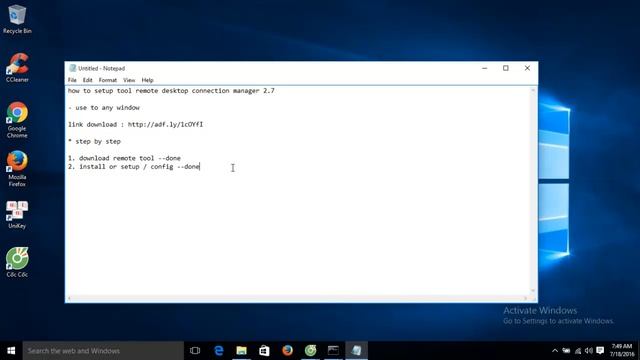Screen dimensions: 640x360
Task: Click the vertical scrollbar up arrow
Action: click(533, 90)
